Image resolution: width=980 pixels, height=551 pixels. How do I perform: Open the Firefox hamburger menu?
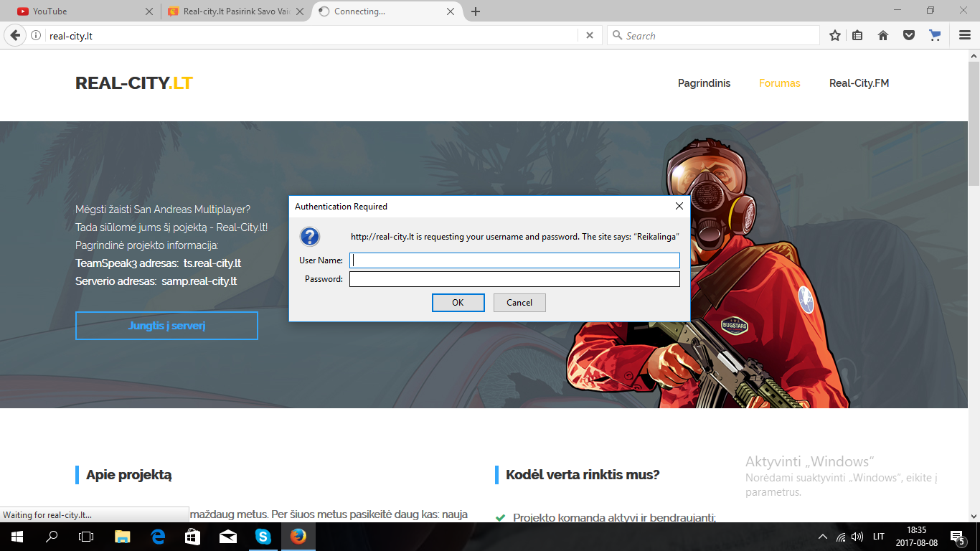click(964, 35)
